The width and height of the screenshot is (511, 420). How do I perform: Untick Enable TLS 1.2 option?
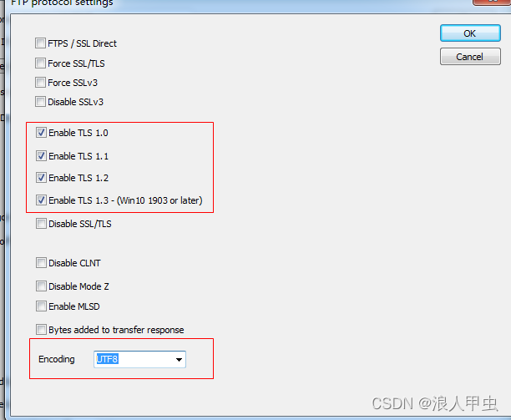pos(41,178)
